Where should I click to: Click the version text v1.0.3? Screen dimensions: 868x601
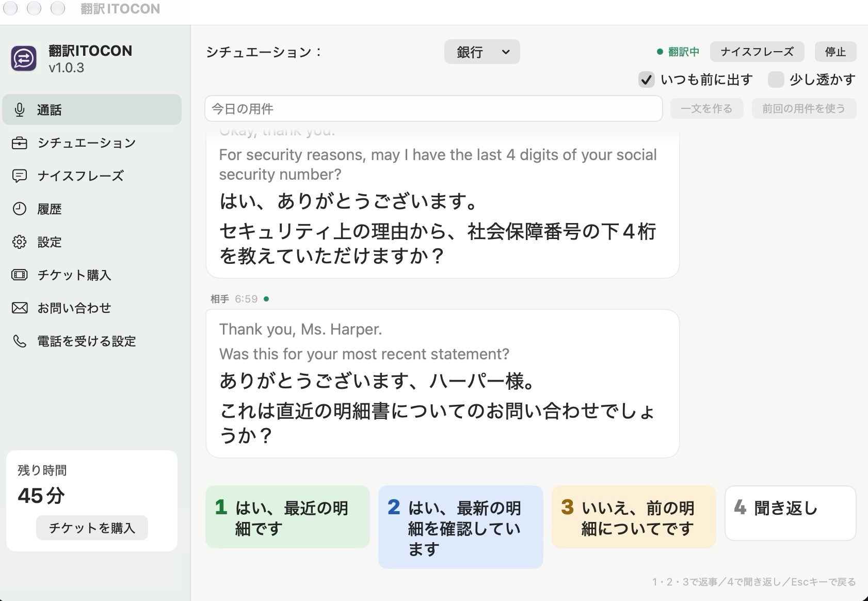tap(66, 68)
